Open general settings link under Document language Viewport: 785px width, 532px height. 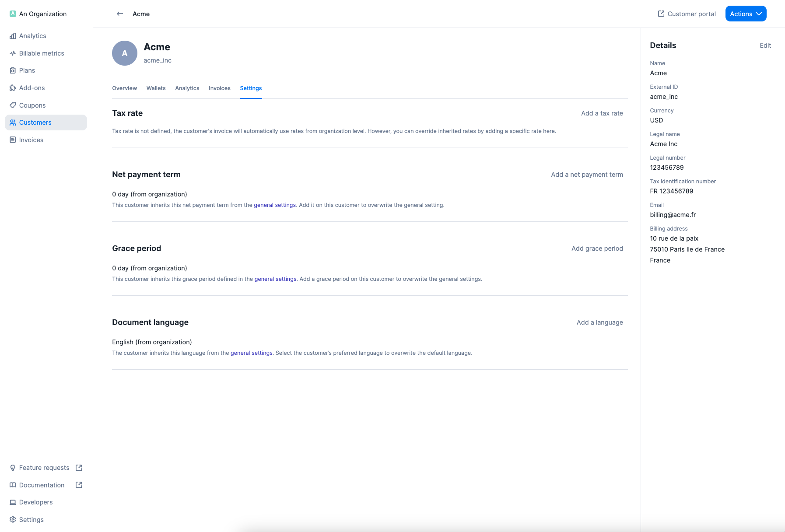(x=252, y=353)
